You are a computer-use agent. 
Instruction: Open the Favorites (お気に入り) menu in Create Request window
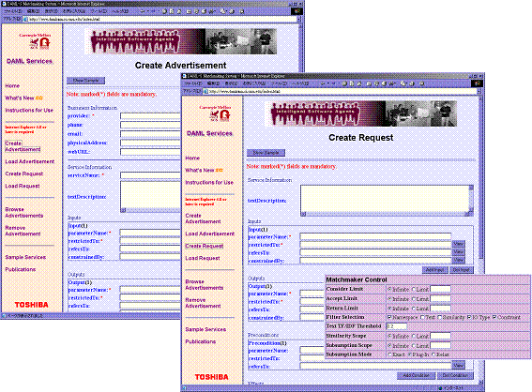(x=255, y=83)
